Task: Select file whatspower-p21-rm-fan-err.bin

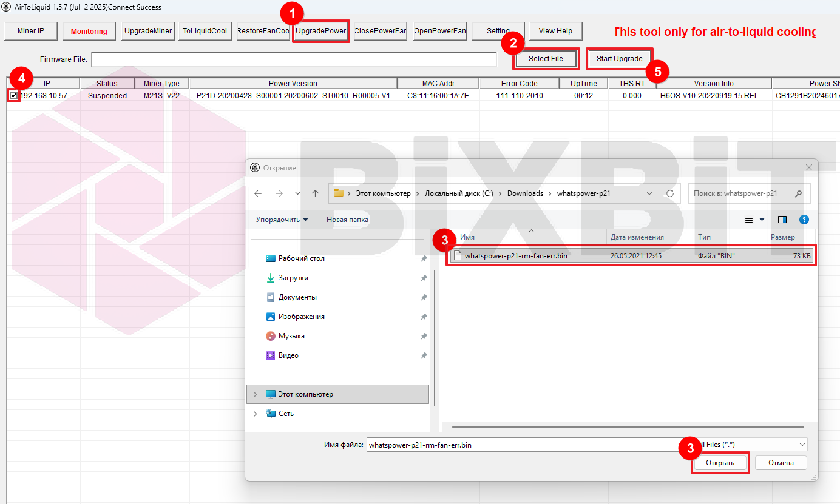Action: click(631, 256)
